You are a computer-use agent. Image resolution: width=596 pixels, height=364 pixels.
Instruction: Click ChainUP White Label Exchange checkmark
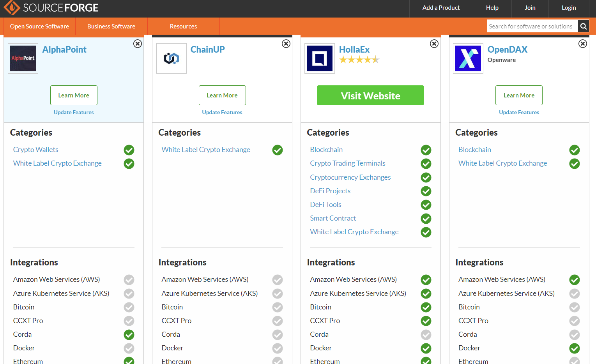[278, 150]
